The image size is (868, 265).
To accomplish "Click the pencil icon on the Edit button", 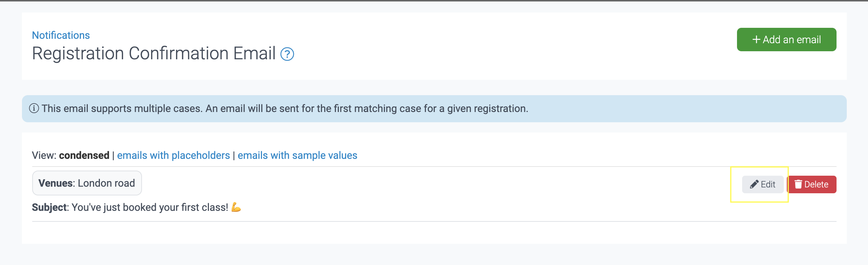I will point(754,184).
